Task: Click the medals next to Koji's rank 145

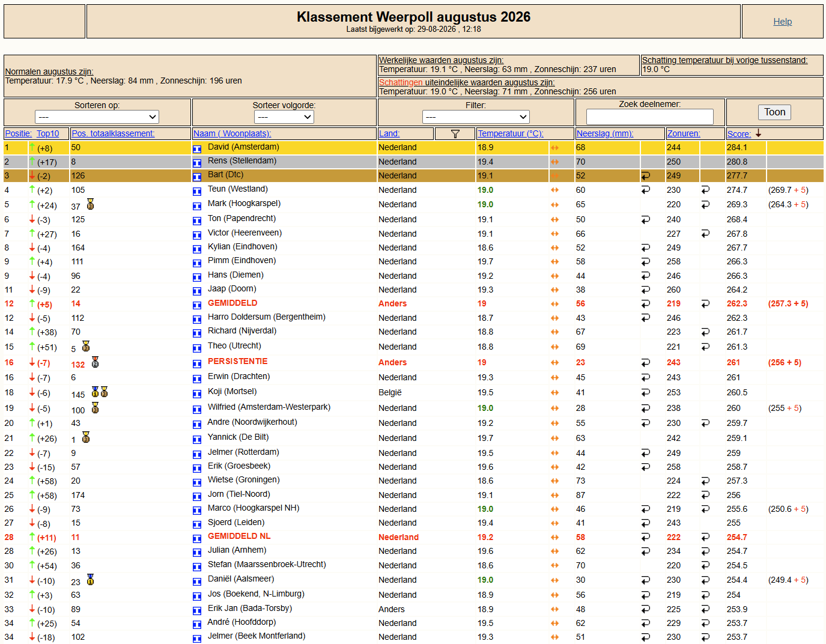Action: coord(100,392)
